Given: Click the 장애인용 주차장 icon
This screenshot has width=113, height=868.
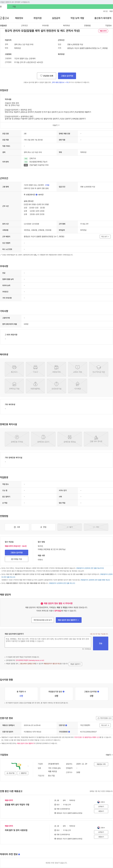Looking at the screenshot, I should pos(17,439).
